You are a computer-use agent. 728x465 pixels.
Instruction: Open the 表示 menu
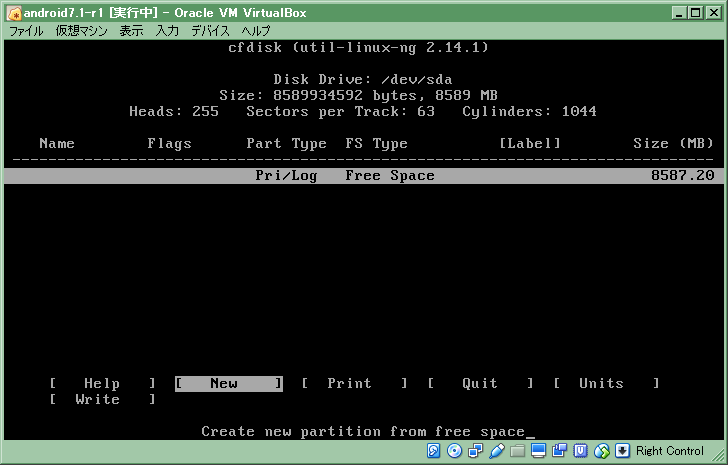coord(131,31)
